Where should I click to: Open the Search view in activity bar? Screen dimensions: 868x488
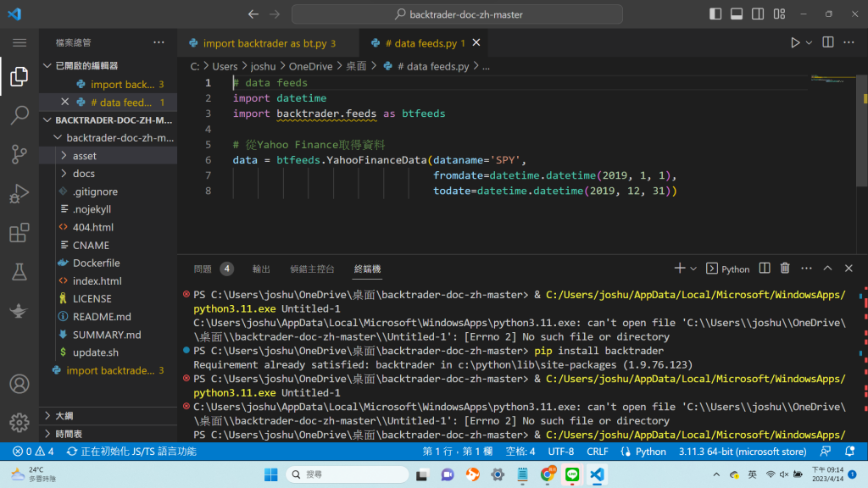(x=19, y=115)
